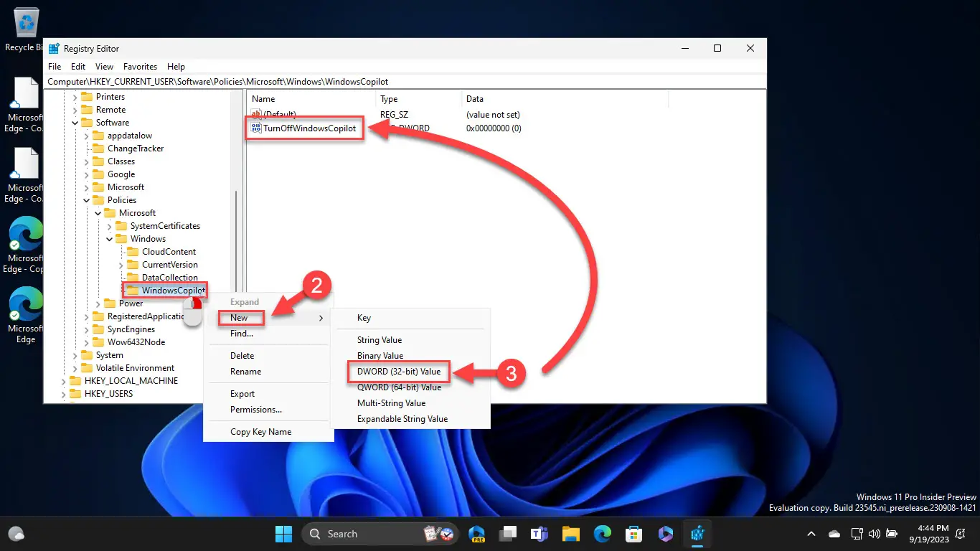Open the Windows Start menu
Screen dimensions: 980x551
click(x=283, y=534)
